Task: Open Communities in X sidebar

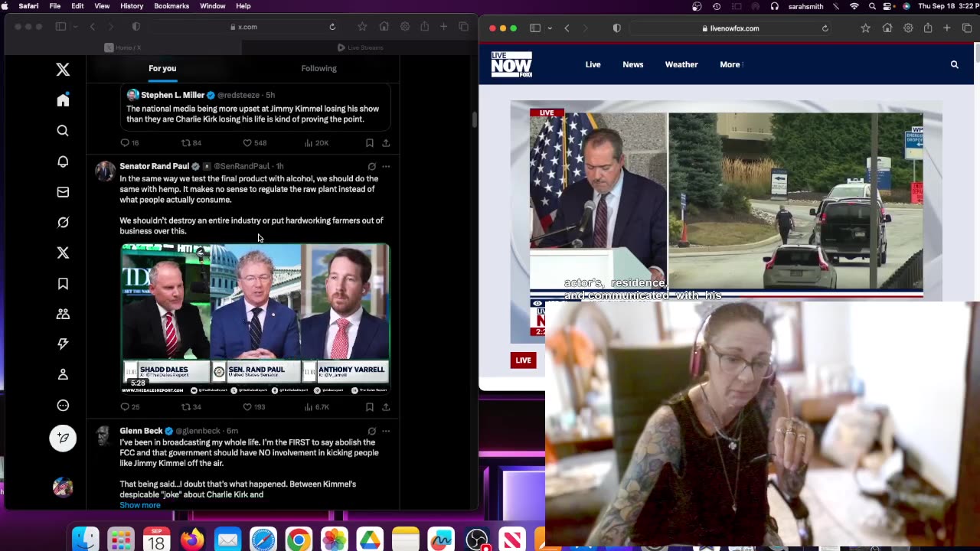Action: 63,314
